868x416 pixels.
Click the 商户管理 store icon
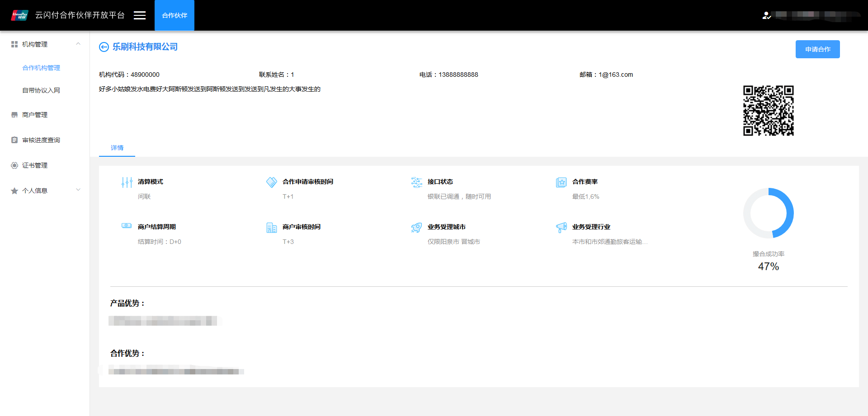coord(14,115)
